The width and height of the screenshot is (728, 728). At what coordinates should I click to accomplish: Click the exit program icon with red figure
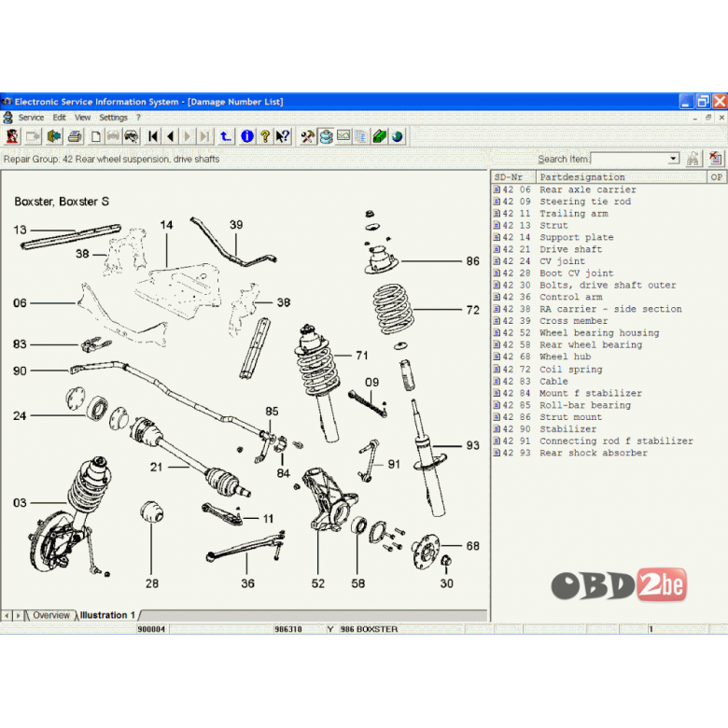coord(12,136)
